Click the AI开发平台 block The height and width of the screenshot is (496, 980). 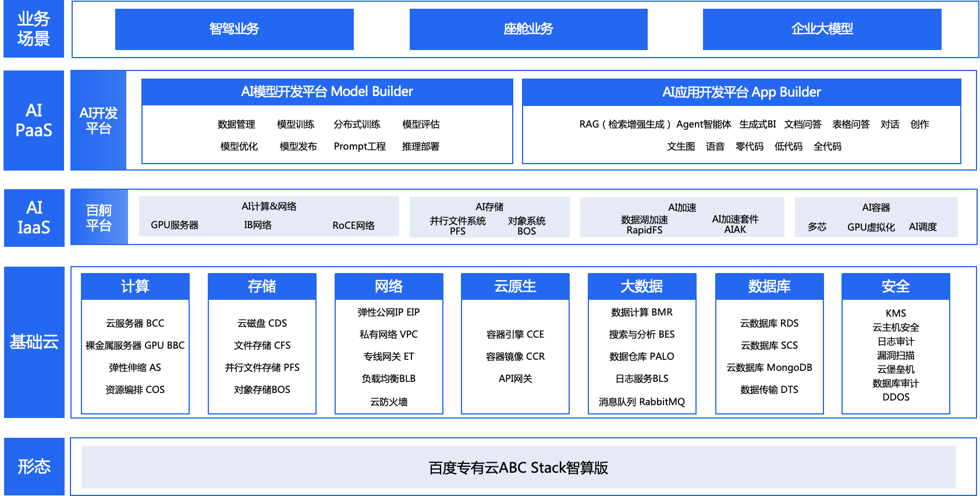(x=98, y=121)
